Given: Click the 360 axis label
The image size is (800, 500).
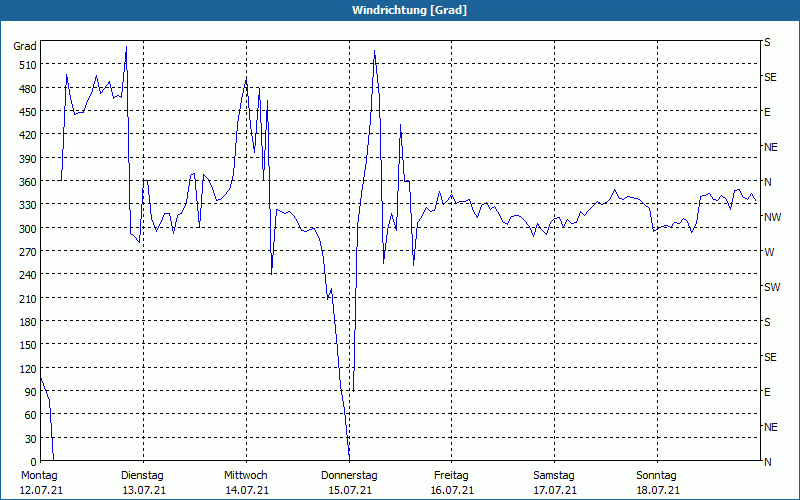Looking at the screenshot, I should (28, 182).
